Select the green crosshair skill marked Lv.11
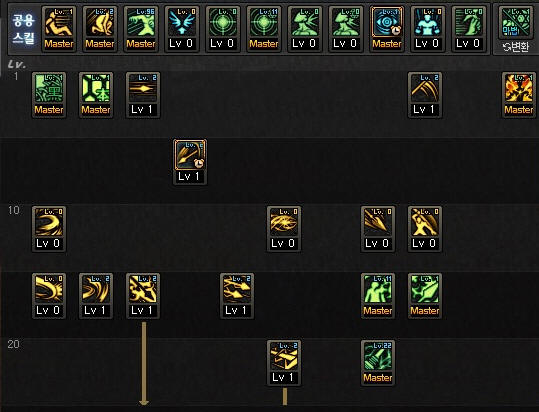539x412 pixels. [264, 29]
